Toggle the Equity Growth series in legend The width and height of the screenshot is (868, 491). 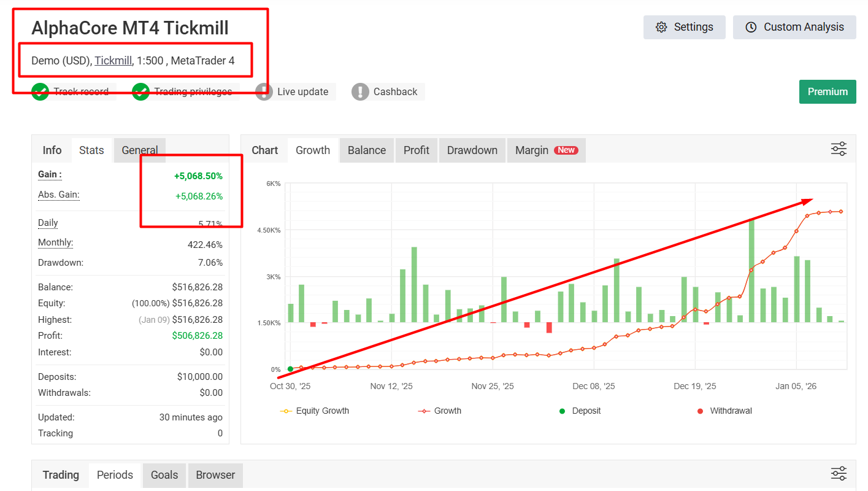click(315, 411)
